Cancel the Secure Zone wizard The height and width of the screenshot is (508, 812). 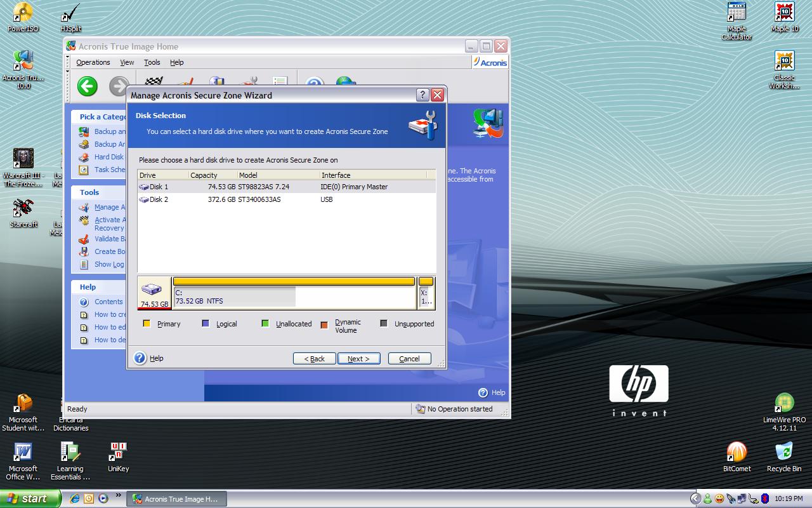[x=409, y=359]
